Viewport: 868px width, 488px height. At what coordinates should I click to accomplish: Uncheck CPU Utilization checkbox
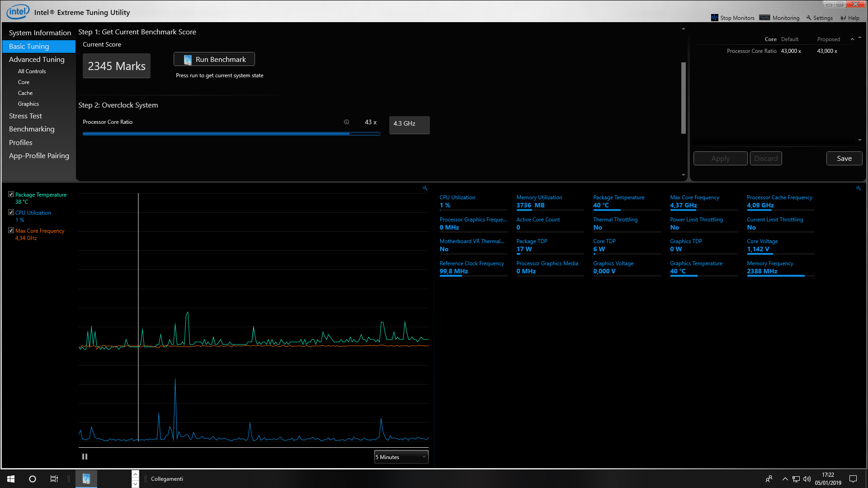coord(11,212)
